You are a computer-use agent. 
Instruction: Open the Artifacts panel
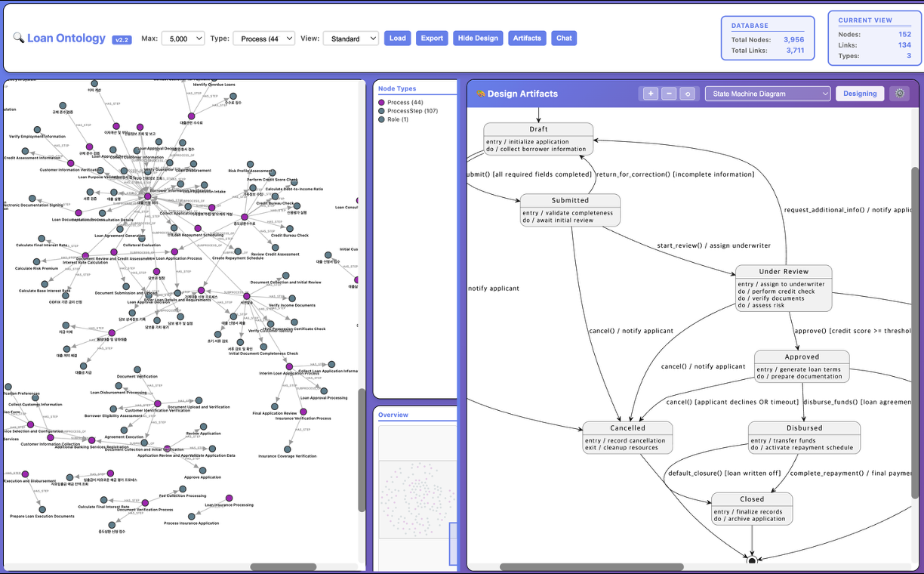[527, 39]
